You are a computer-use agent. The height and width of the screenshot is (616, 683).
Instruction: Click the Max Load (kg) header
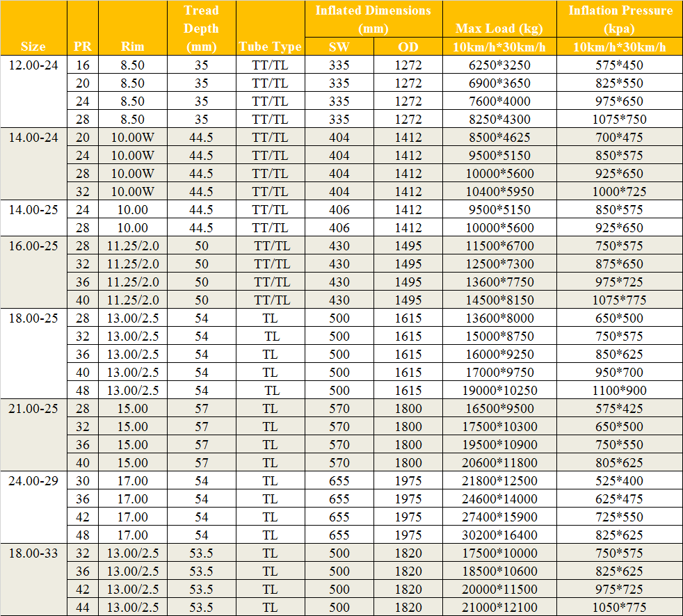(x=499, y=29)
